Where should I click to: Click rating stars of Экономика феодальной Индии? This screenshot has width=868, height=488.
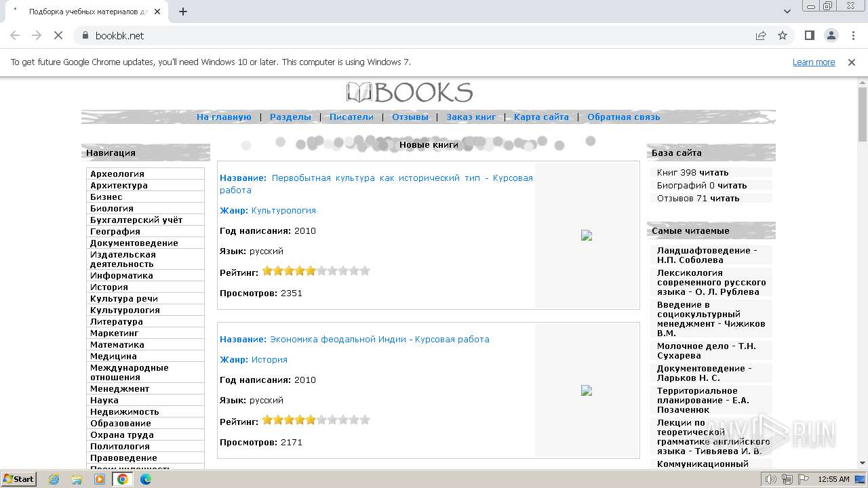click(316, 420)
